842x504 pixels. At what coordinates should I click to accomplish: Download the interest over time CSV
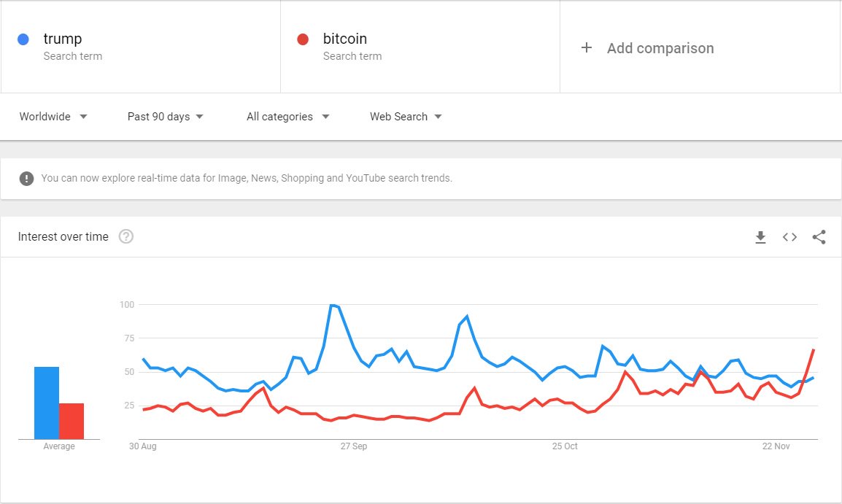[760, 237]
